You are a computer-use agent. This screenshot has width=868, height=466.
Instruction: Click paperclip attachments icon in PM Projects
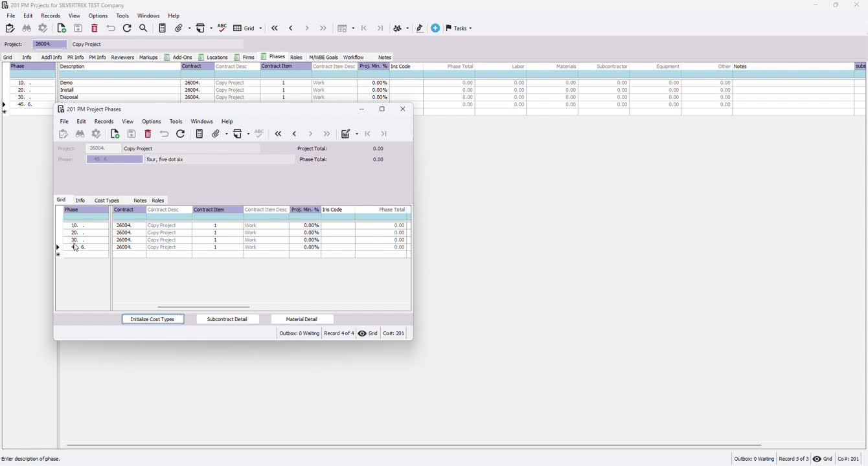click(179, 28)
